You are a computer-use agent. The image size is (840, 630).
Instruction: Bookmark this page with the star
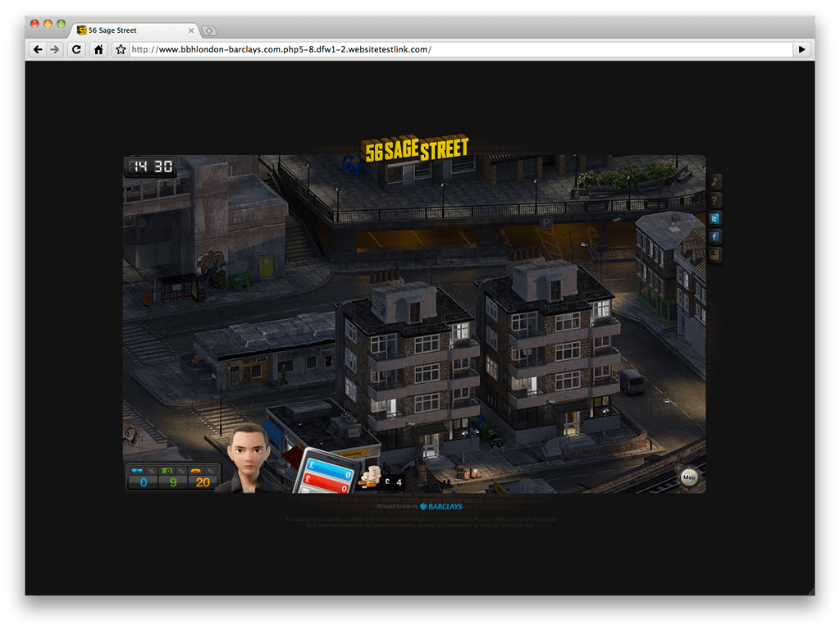tap(121, 49)
